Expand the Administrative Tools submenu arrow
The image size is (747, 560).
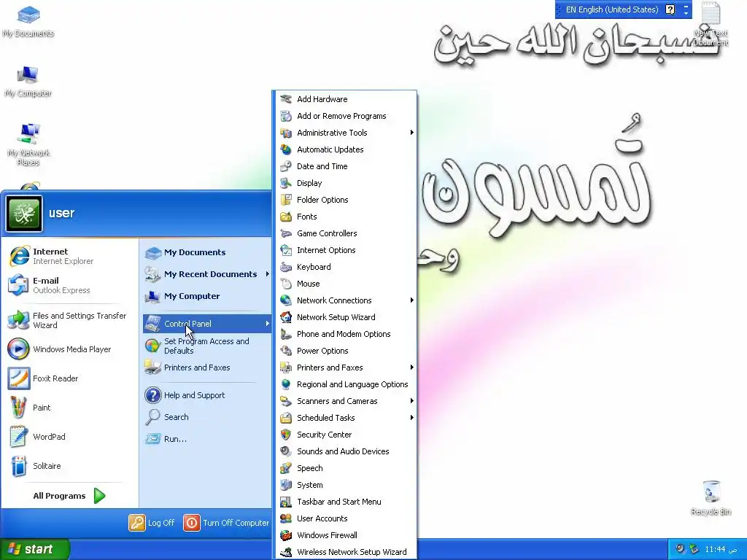411,133
